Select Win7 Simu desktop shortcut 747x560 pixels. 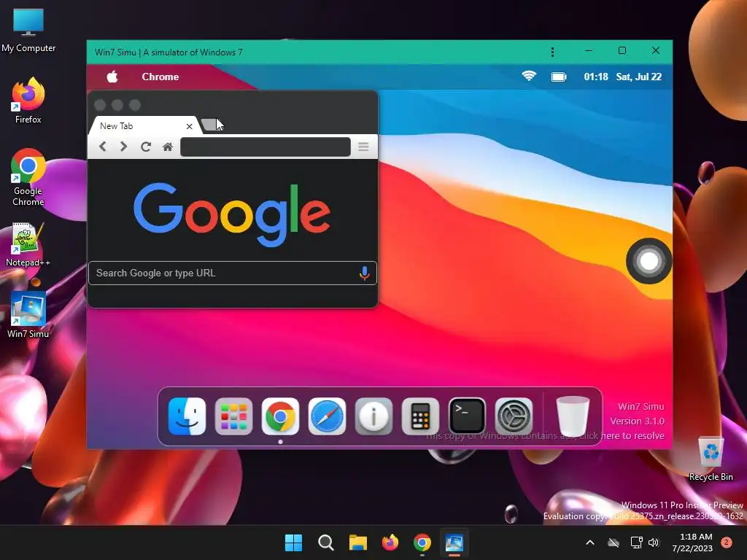pyautogui.click(x=28, y=315)
